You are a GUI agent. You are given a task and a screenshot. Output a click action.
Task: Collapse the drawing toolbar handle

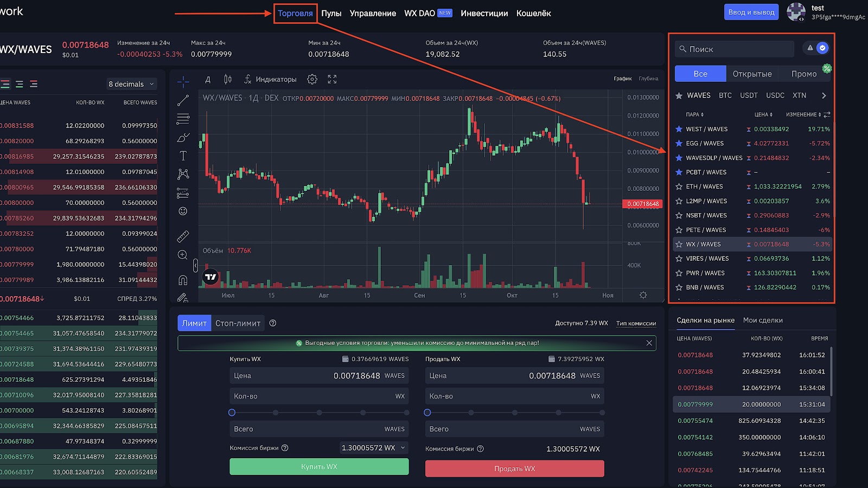(x=195, y=265)
